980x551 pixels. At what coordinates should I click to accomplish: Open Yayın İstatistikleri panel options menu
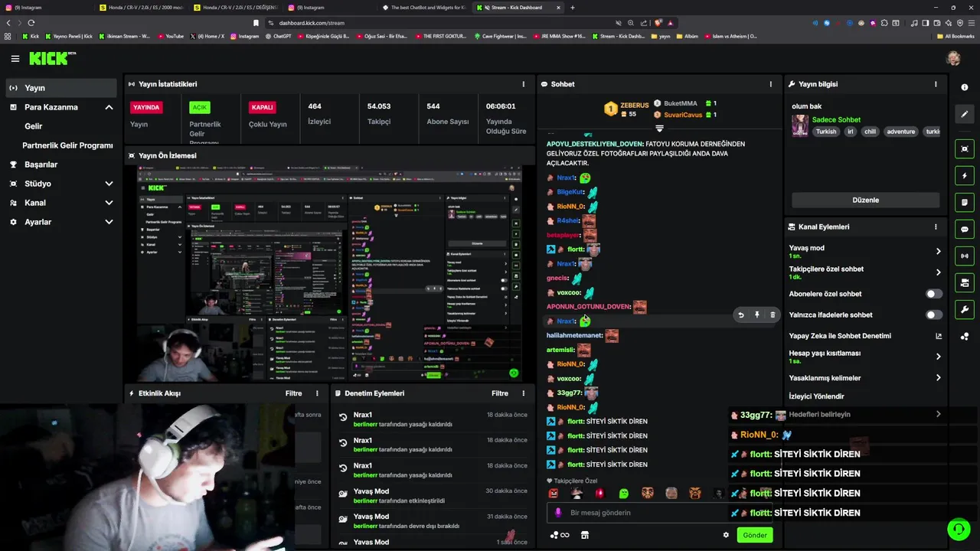click(524, 84)
